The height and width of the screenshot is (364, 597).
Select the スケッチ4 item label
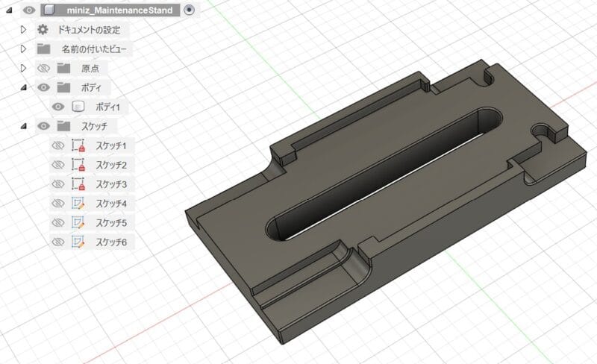(112, 204)
